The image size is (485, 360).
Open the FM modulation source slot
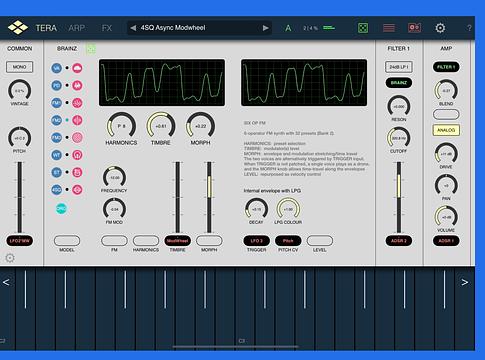tap(114, 241)
